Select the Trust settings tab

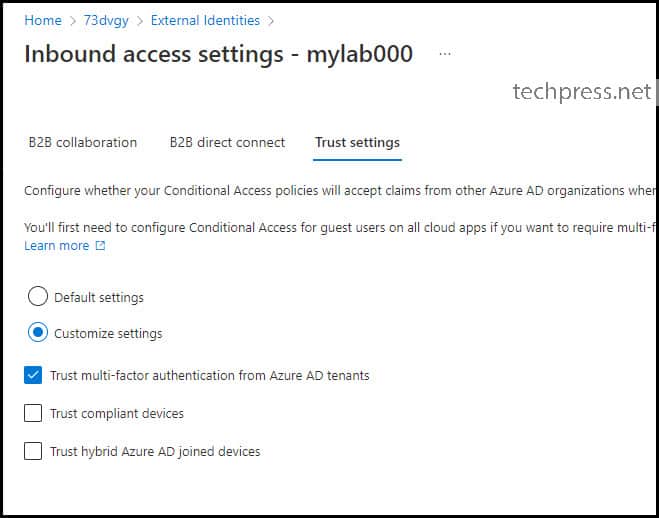(x=357, y=142)
